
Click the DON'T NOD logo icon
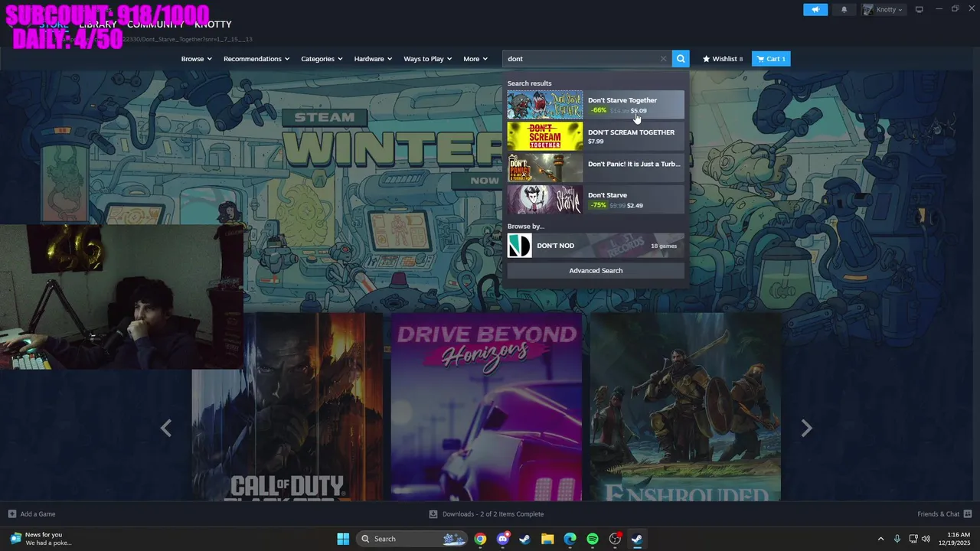pos(520,246)
